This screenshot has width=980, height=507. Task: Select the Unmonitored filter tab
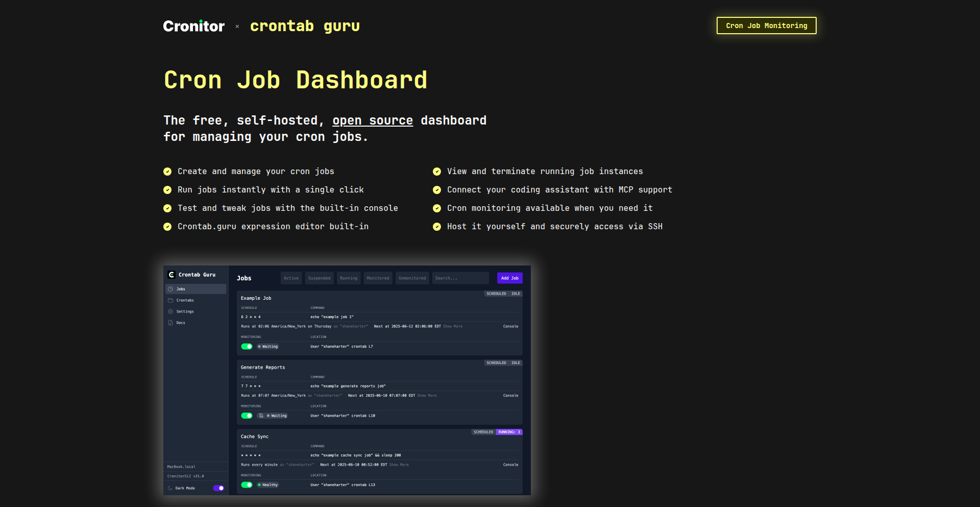(412, 278)
